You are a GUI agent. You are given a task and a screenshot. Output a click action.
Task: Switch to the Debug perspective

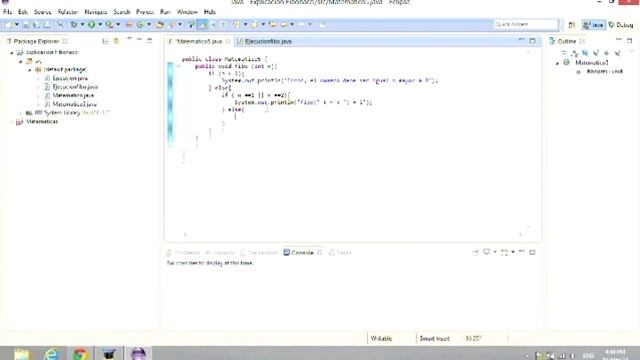[621, 25]
